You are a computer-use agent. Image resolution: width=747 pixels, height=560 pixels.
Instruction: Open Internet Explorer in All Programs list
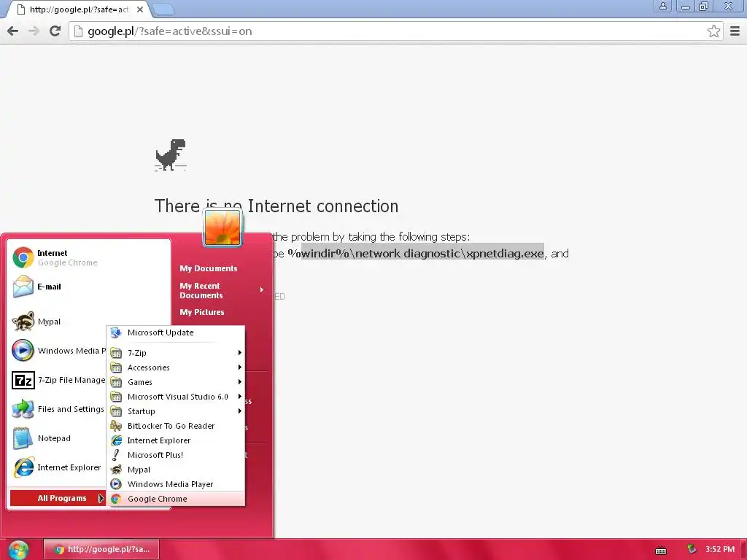[175, 440]
